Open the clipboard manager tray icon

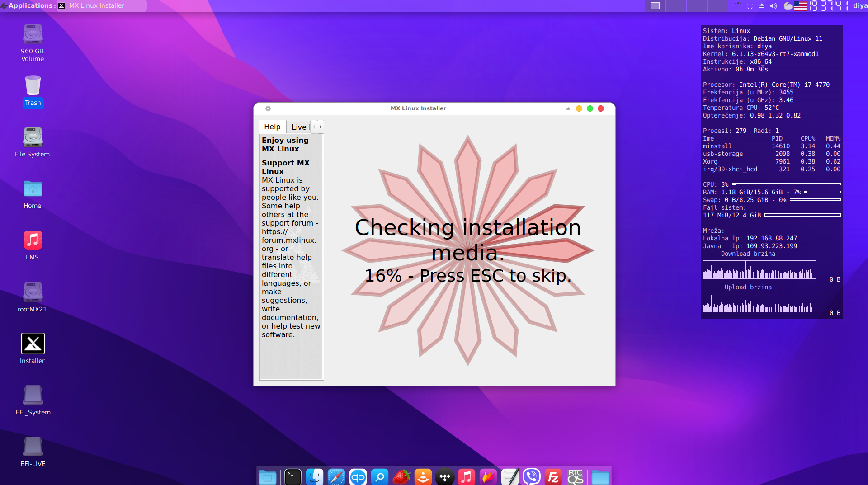(738, 6)
